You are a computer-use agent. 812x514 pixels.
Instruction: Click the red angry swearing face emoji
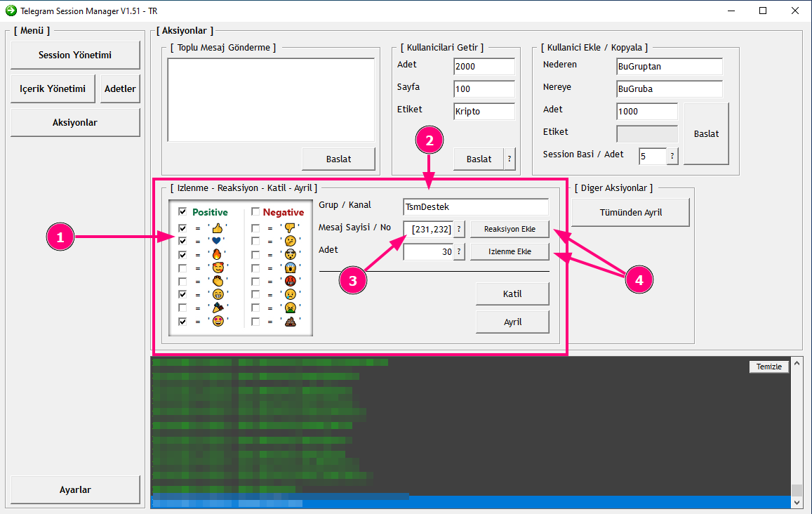click(x=291, y=282)
